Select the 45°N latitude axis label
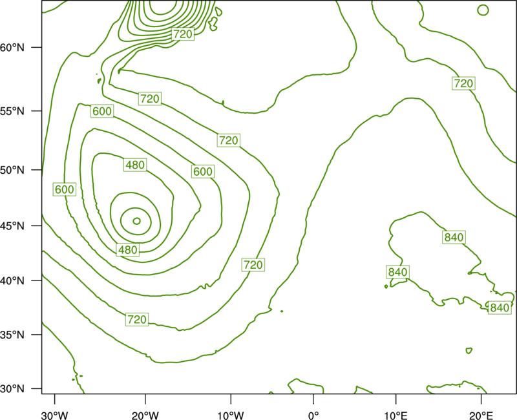 pos(12,226)
